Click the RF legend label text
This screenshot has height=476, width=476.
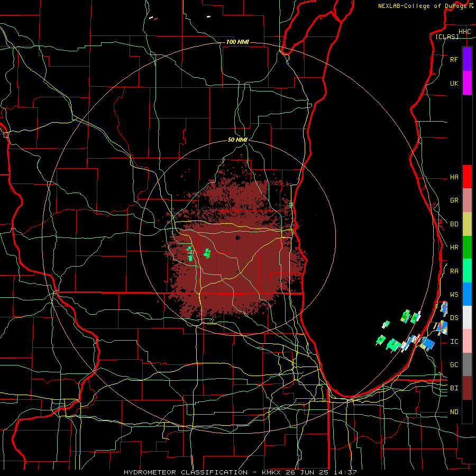point(454,59)
